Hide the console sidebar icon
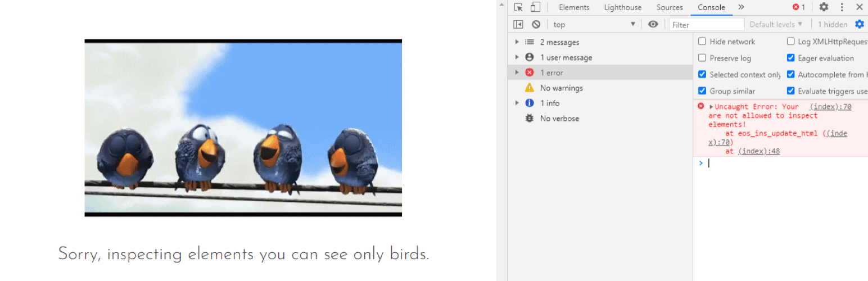This screenshot has width=868, height=281. coord(518,24)
